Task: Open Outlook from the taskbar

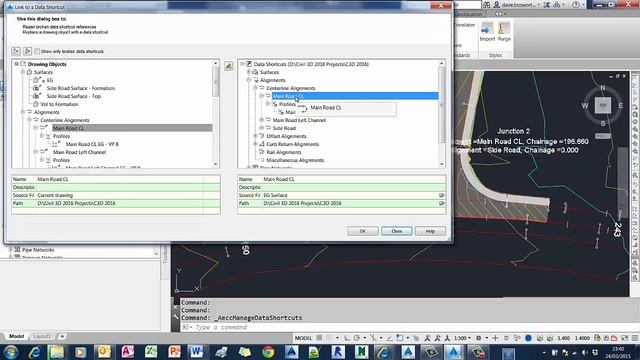Action: pos(104,352)
